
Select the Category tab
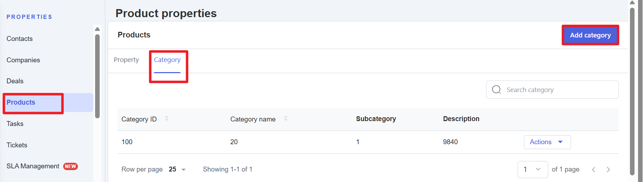[167, 60]
